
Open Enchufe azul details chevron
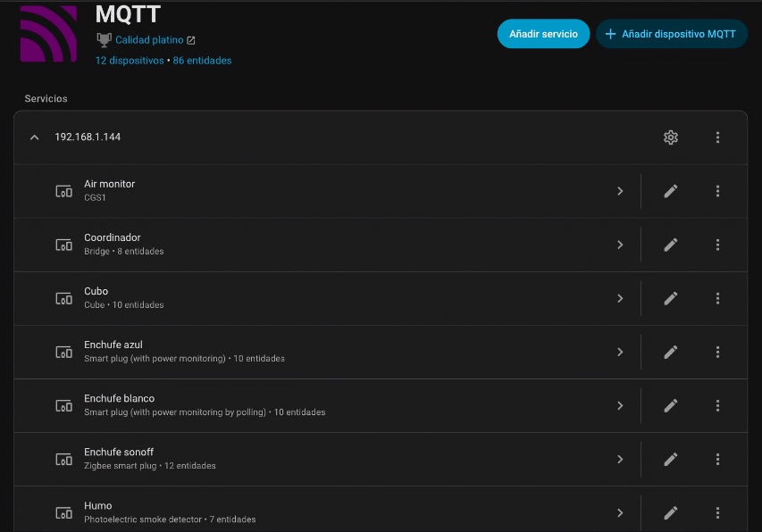[620, 352]
